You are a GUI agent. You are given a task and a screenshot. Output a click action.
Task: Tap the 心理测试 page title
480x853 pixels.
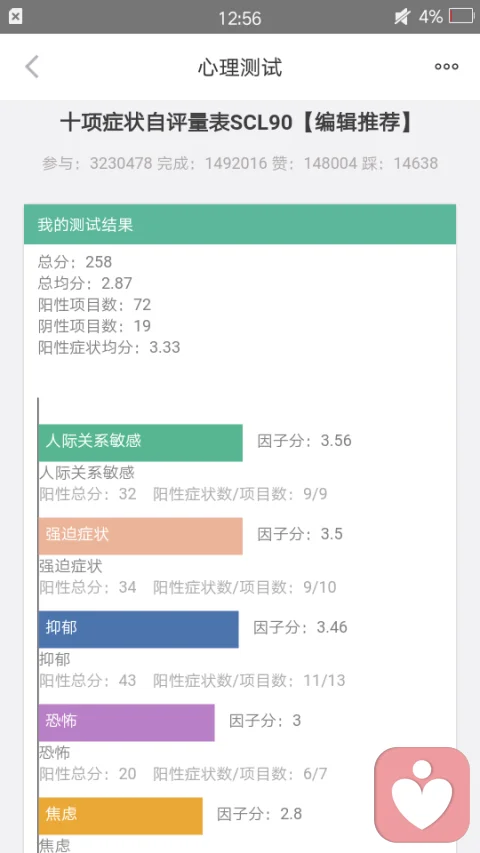click(x=240, y=67)
